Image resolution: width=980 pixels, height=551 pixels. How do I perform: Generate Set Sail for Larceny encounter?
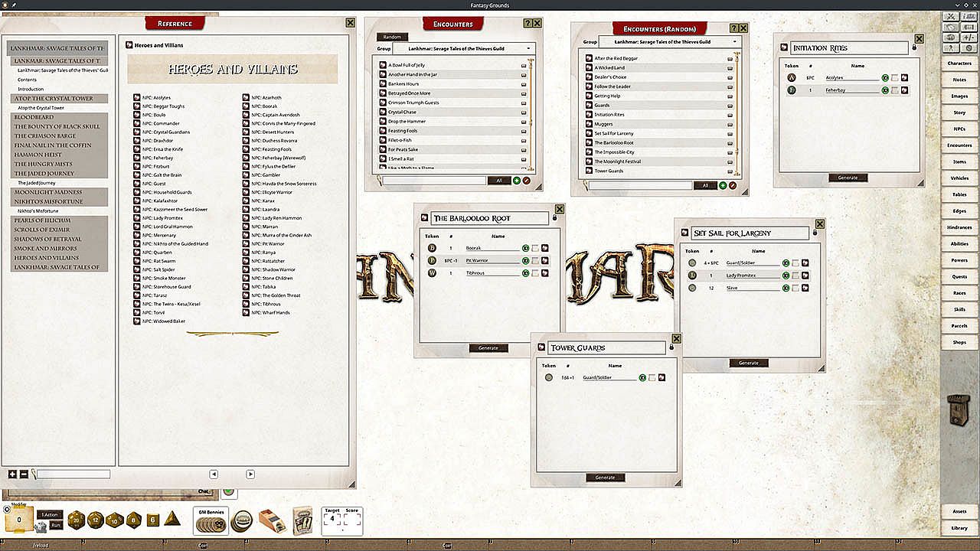(749, 363)
